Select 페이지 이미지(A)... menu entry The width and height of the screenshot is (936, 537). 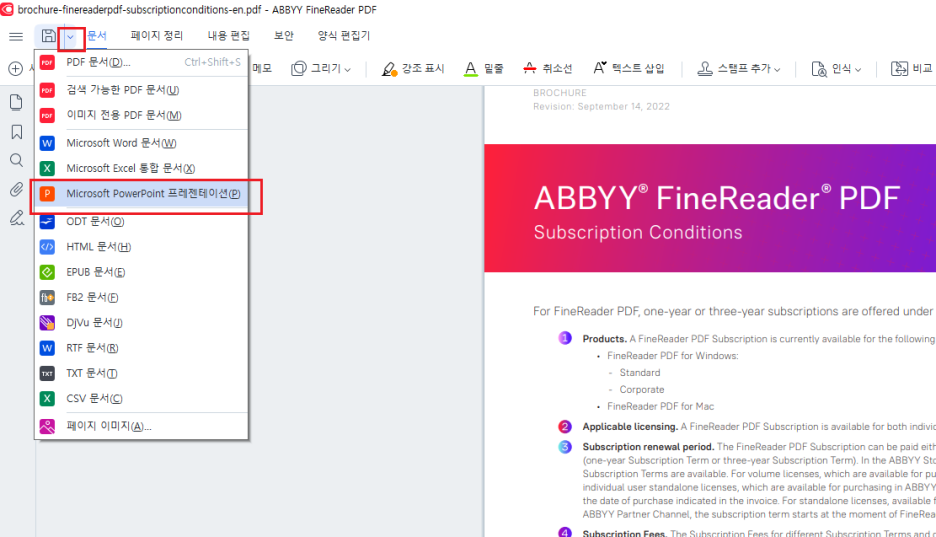click(x=141, y=426)
